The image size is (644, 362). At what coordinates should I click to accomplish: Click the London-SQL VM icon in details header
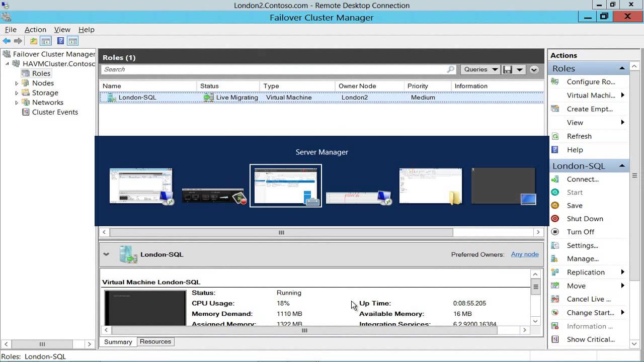128,254
